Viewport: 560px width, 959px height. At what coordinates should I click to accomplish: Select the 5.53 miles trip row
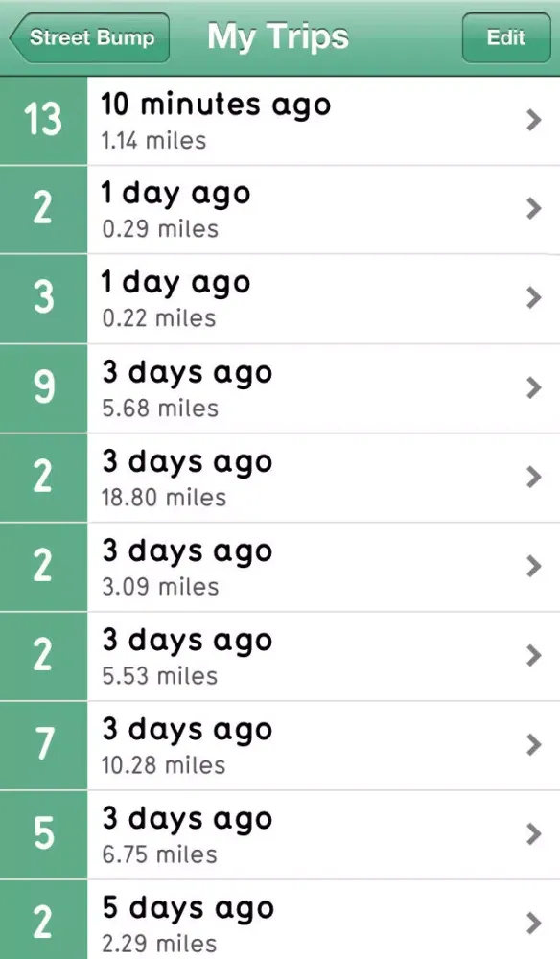pyautogui.click(x=288, y=655)
